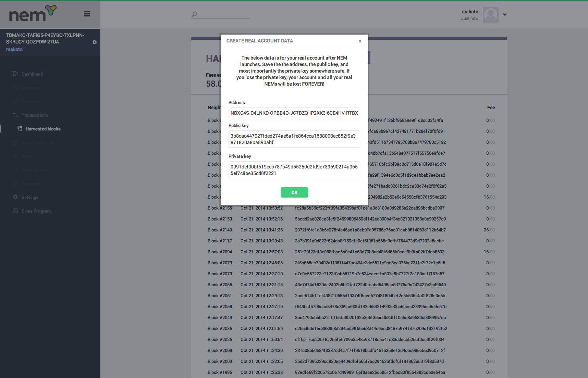The image size is (588, 378).
Task: Click the Accounts person icon
Action: coord(15,183)
